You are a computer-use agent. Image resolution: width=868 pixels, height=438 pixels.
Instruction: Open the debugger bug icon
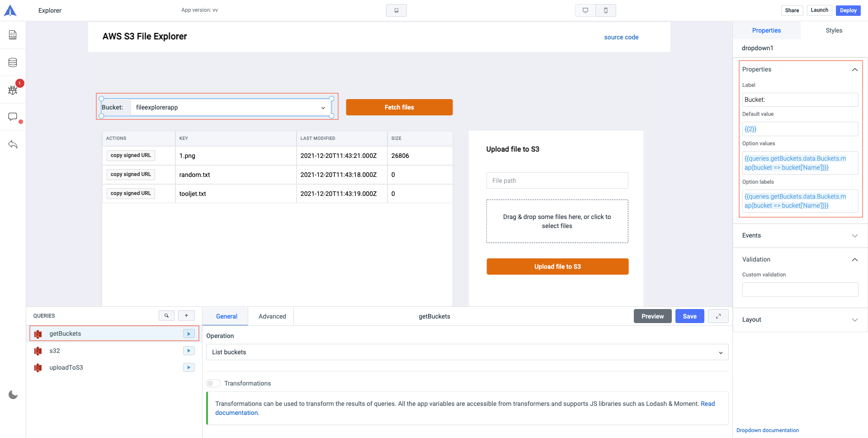click(x=13, y=90)
